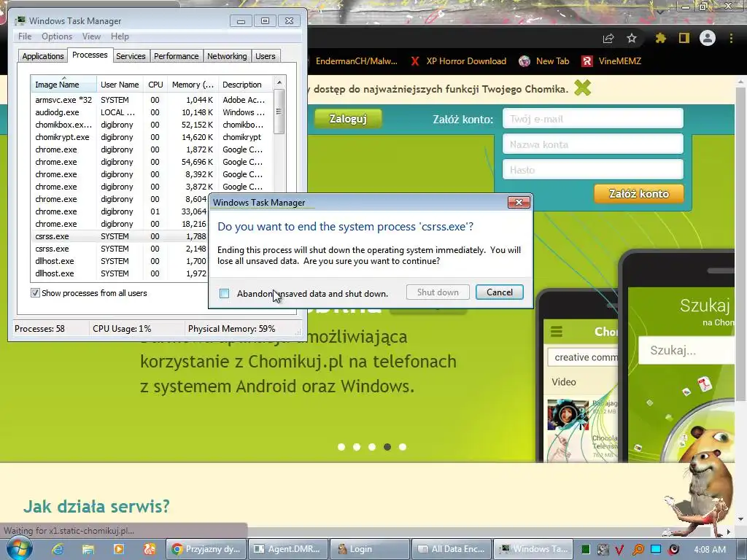Click process list scroll up arrow
747x560 pixels.
[279, 82]
